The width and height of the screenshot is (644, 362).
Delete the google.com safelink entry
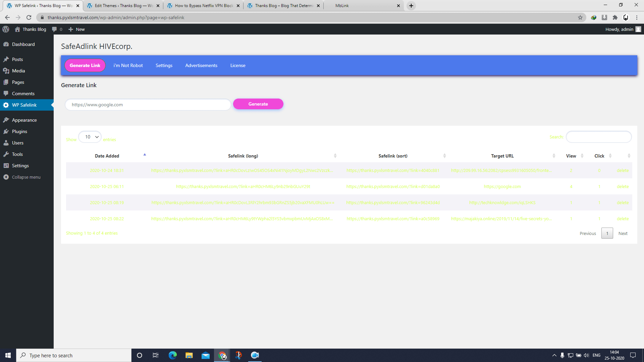623,186
